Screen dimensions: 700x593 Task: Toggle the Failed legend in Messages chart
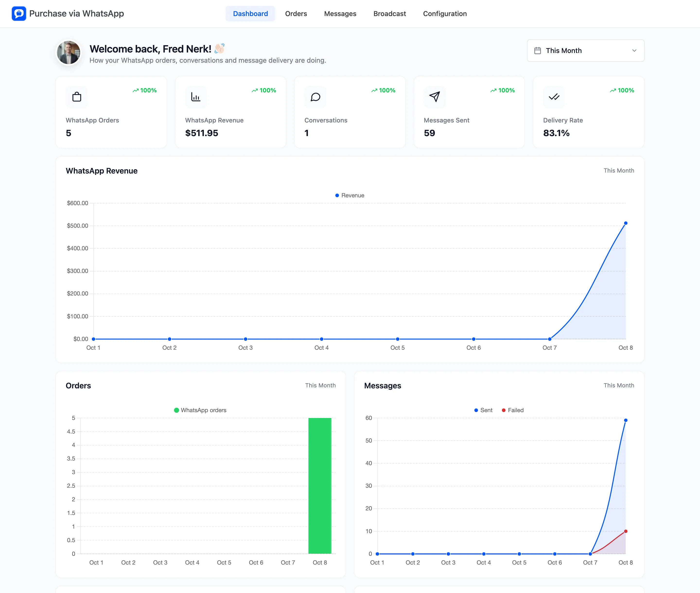coord(512,410)
